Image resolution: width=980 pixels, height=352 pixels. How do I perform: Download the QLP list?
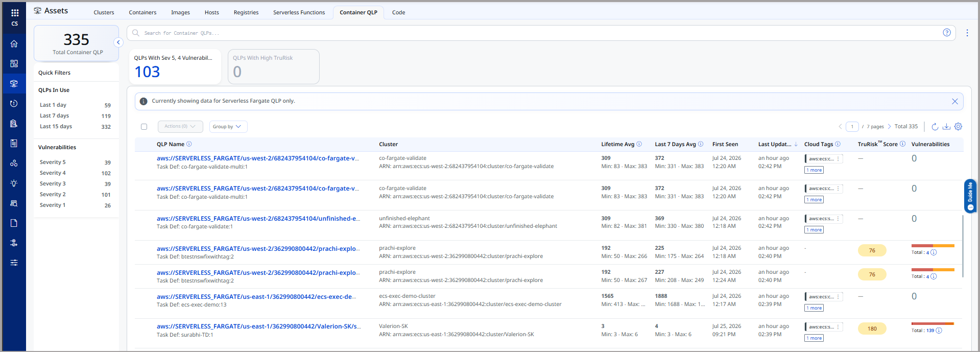point(946,127)
